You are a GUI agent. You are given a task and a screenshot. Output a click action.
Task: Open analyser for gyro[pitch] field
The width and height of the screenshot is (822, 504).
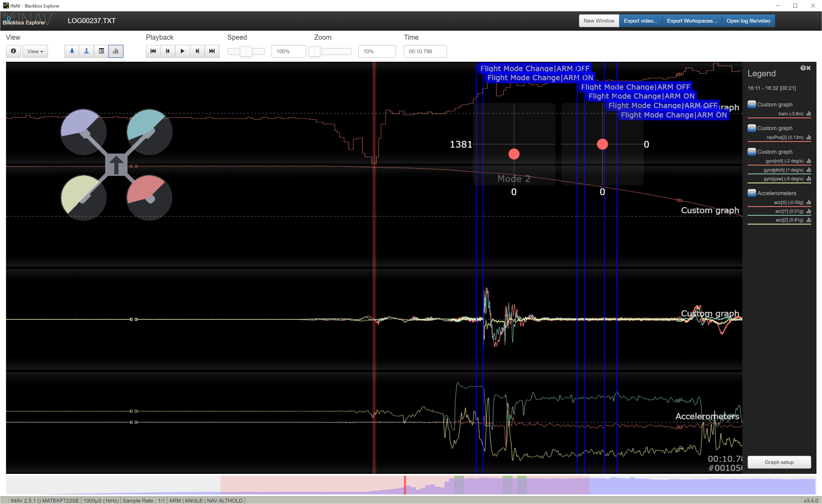809,170
